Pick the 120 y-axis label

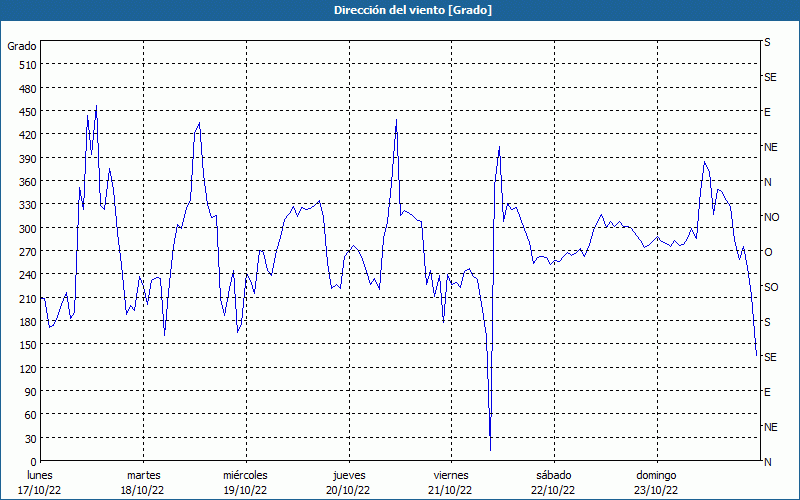pos(28,369)
